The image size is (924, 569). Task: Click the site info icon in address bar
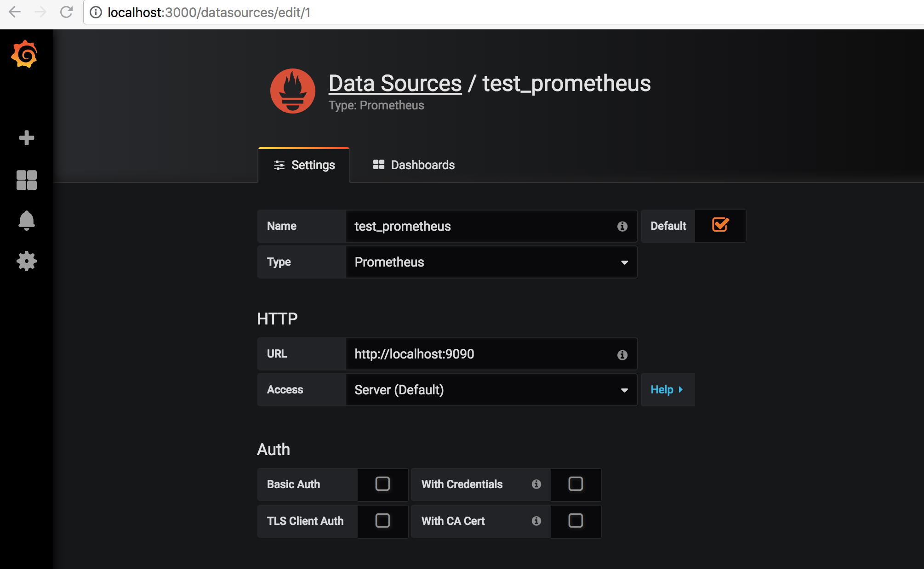coord(96,12)
